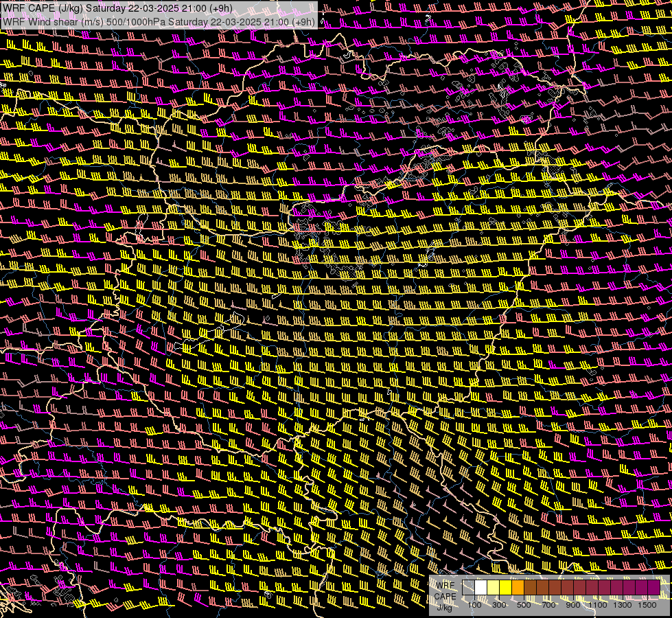
Task: Click the WRF CAPE (J/kg) title line
Action: click(117, 8)
